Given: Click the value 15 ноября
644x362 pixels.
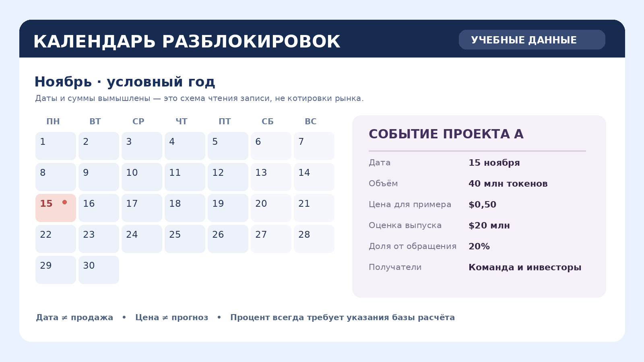Looking at the screenshot, I should click(494, 163).
